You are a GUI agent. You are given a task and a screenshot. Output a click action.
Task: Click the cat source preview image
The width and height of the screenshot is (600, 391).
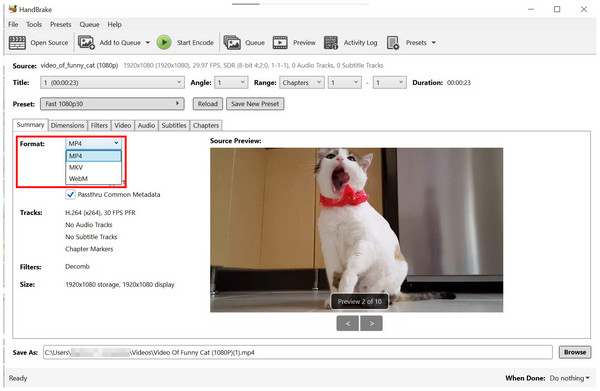[x=356, y=230]
